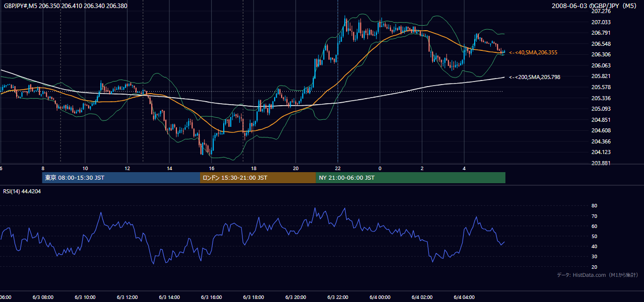The width and height of the screenshot is (644, 302).
Task: Click the bottom time label 6/4 04:00
Action: pos(464,297)
